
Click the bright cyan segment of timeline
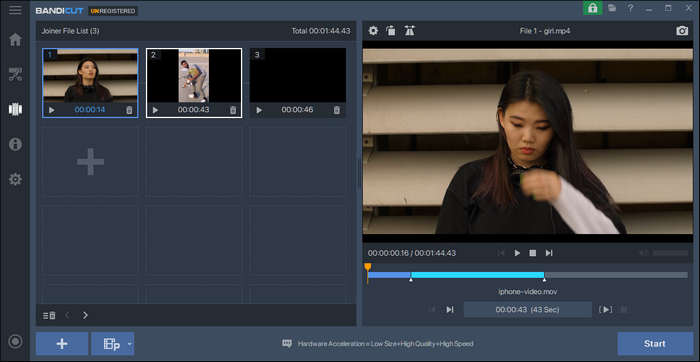(477, 275)
